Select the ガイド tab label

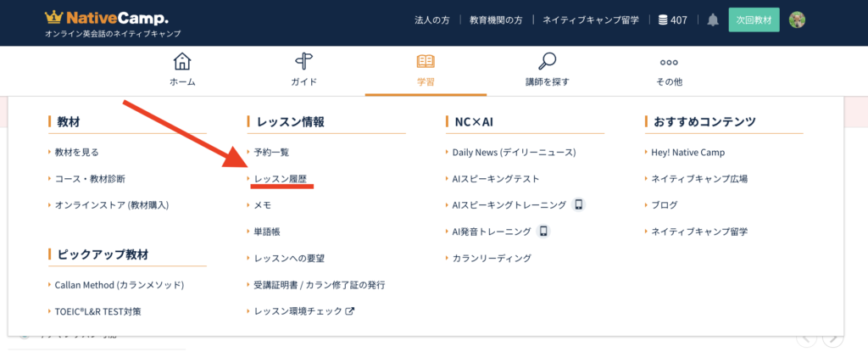pyautogui.click(x=304, y=82)
